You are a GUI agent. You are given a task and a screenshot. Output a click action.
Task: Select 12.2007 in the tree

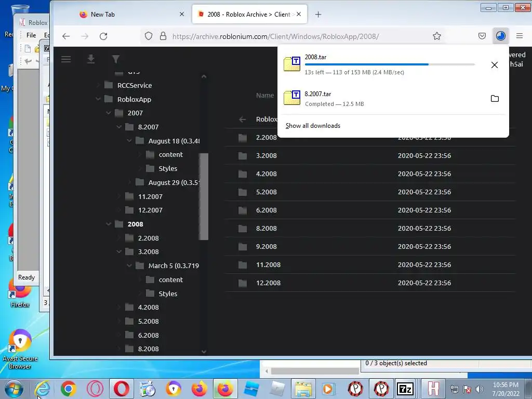(x=150, y=210)
